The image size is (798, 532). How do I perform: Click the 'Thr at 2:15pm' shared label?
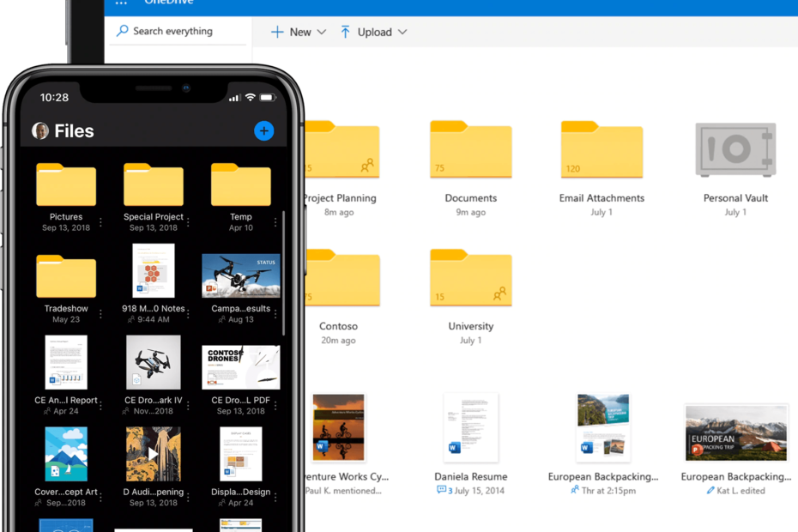(608, 491)
